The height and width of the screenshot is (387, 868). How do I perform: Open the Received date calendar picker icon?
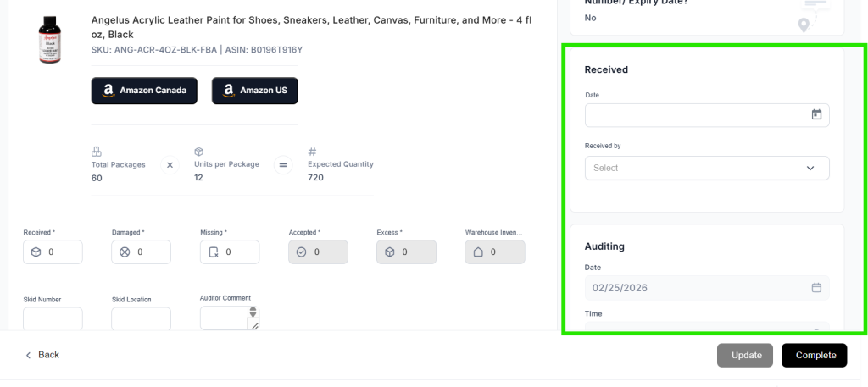pyautogui.click(x=816, y=114)
